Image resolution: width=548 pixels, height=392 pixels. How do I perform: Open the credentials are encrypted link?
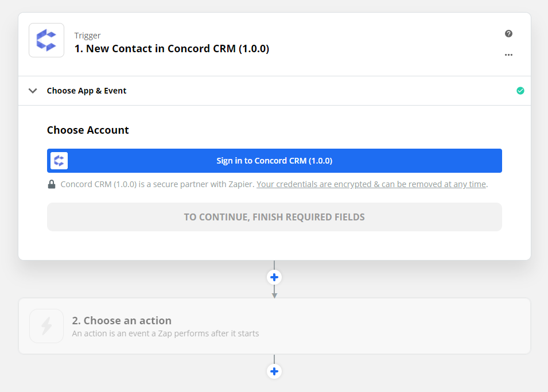point(371,184)
